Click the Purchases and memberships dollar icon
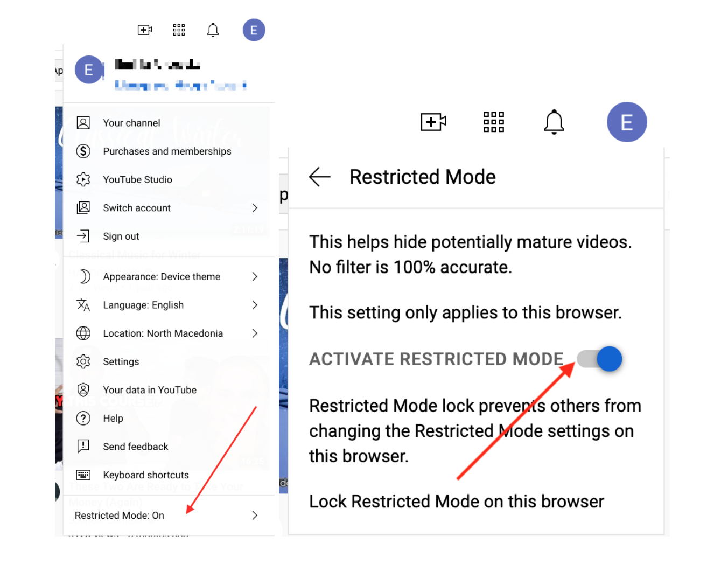This screenshot has height=571, width=728. pyautogui.click(x=83, y=151)
